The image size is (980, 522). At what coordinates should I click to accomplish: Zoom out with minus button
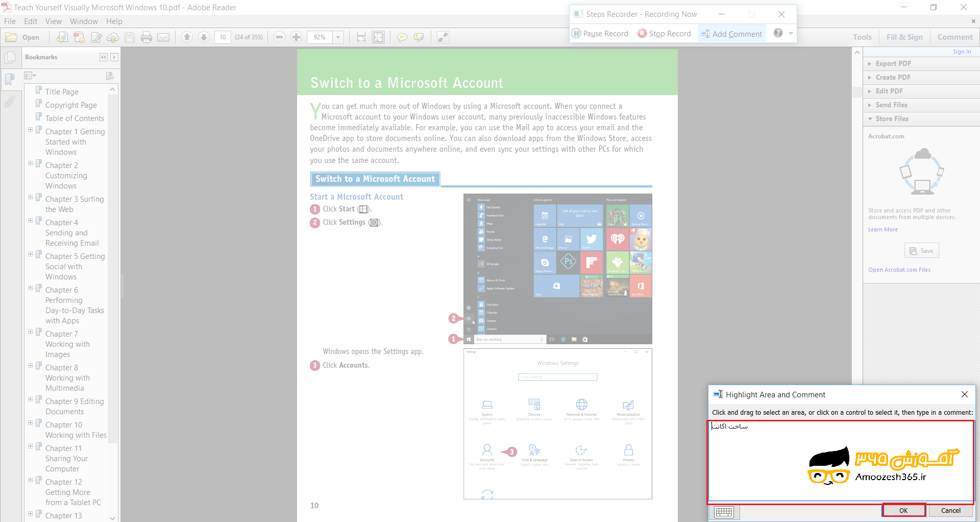coord(279,37)
